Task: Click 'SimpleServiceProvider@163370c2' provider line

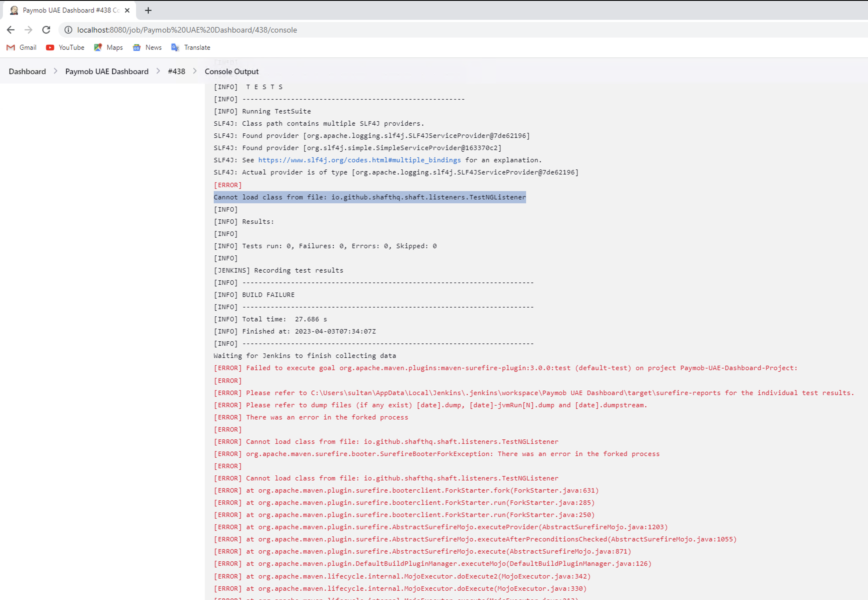Action: coord(357,148)
